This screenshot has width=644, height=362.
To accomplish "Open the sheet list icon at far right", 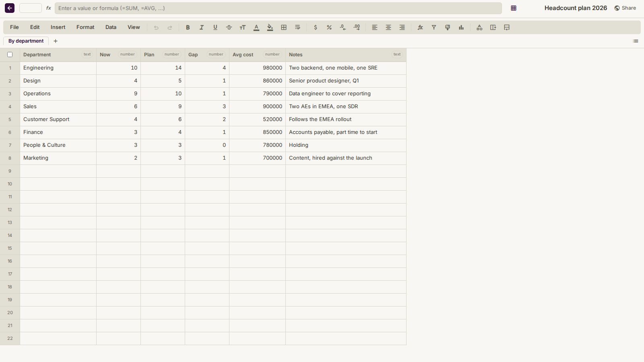I will 636,41.
